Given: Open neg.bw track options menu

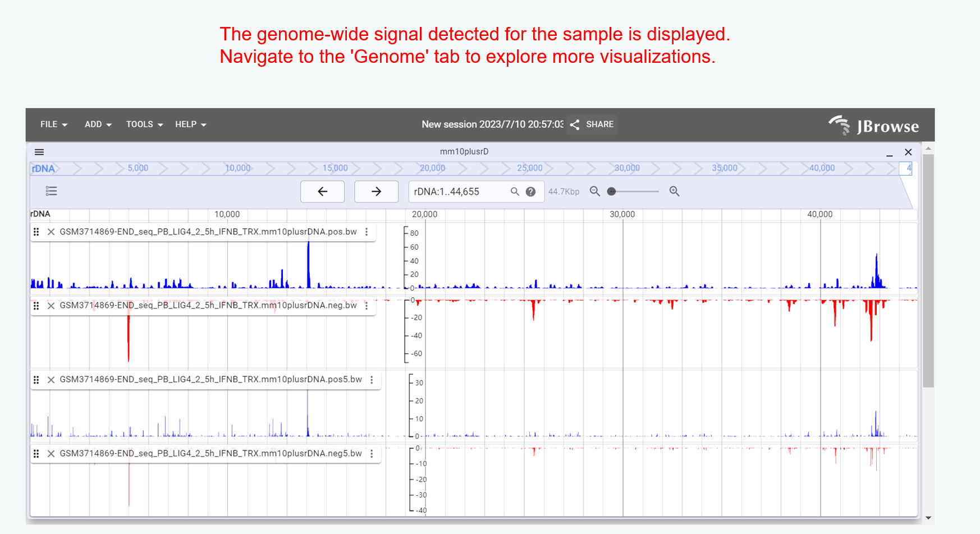Looking at the screenshot, I should [367, 306].
